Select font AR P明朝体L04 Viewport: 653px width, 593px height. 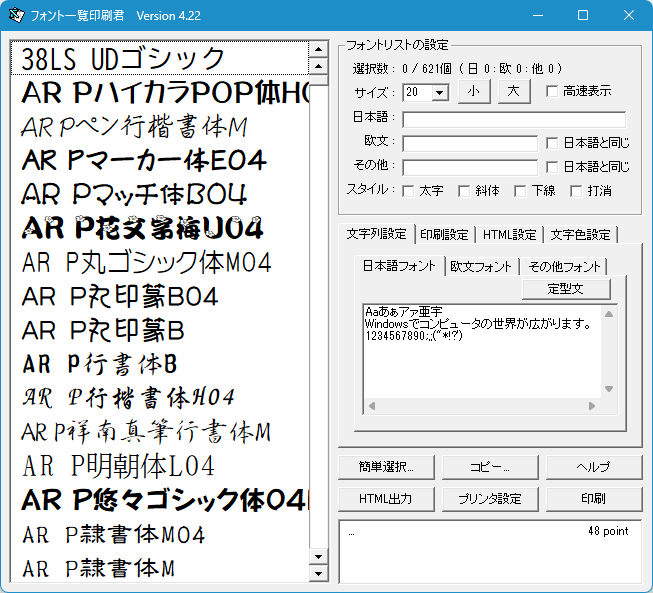pyautogui.click(x=160, y=466)
